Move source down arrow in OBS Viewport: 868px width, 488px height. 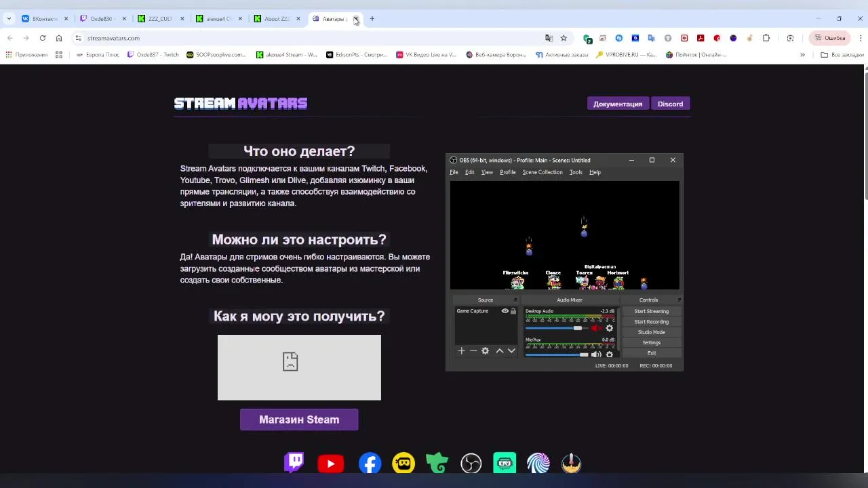coord(511,351)
